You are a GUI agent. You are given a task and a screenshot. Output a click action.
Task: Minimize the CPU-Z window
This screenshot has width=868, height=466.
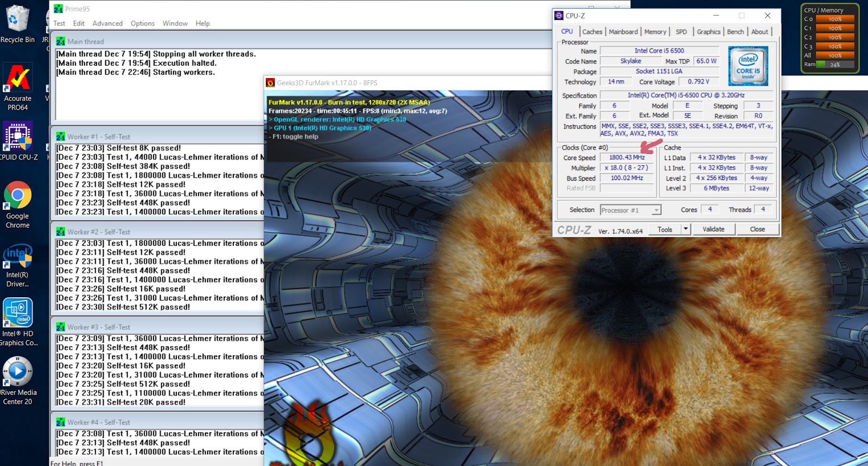click(716, 16)
